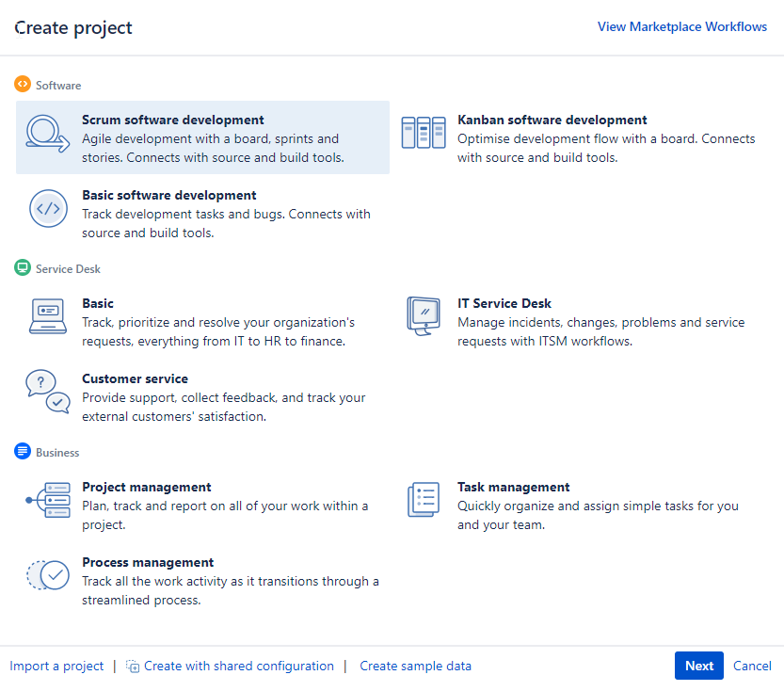Screen dimensions: 784x691
Task: Click the blue Business category icon
Action: pos(22,451)
